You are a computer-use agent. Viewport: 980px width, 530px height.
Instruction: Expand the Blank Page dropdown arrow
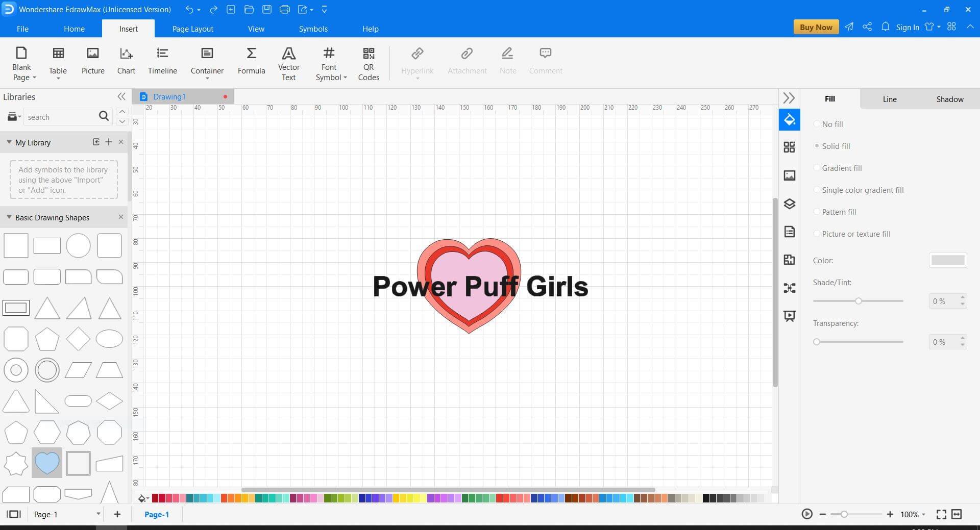tap(34, 78)
